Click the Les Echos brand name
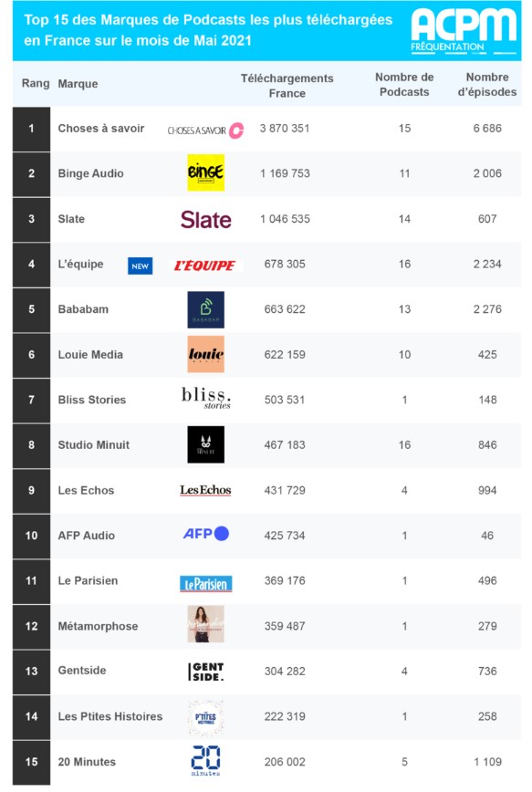The height and width of the screenshot is (792, 532). (x=86, y=490)
